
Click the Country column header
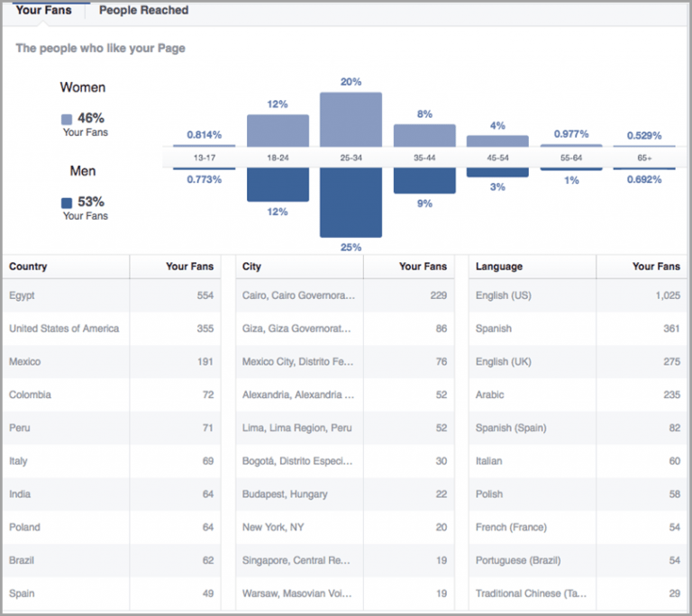(29, 267)
